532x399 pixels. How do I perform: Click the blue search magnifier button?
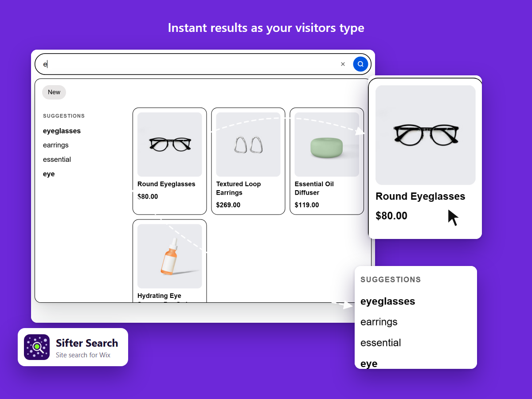[x=360, y=64]
